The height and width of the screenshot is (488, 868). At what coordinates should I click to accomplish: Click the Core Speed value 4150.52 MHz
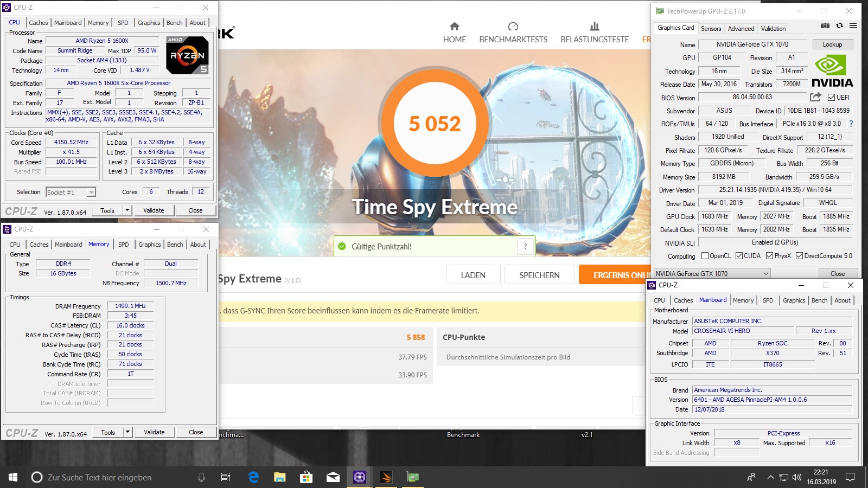(71, 142)
